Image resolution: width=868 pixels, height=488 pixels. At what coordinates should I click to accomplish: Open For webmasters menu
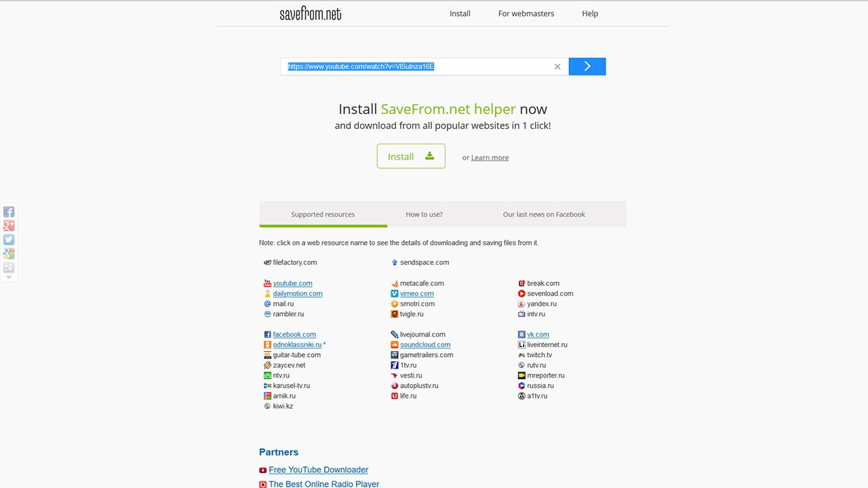[526, 14]
